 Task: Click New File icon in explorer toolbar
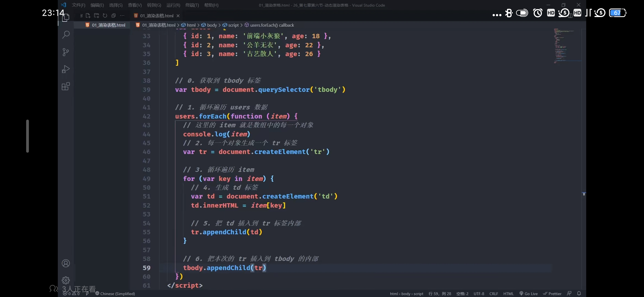pyautogui.click(x=88, y=16)
